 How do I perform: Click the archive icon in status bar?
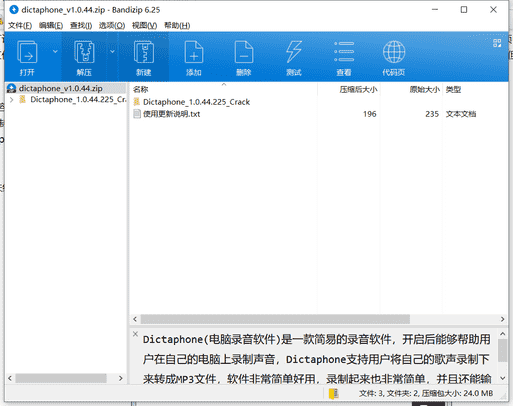333,394
